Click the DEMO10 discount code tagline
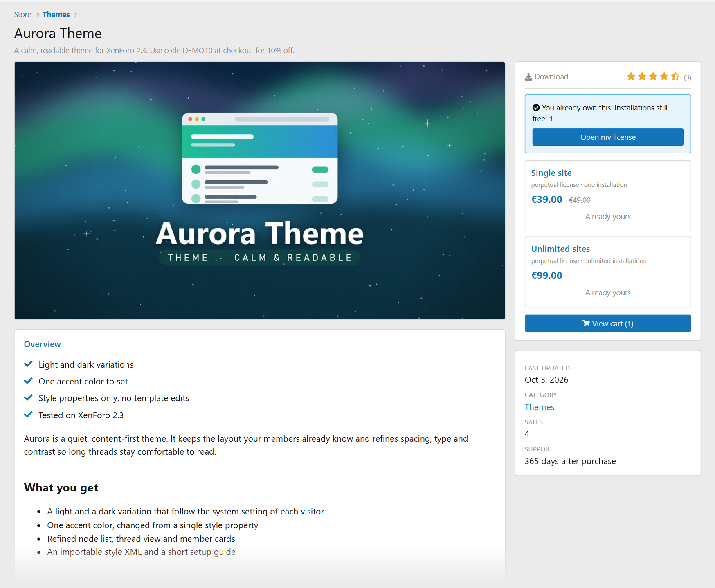This screenshot has height=588, width=715. [154, 51]
